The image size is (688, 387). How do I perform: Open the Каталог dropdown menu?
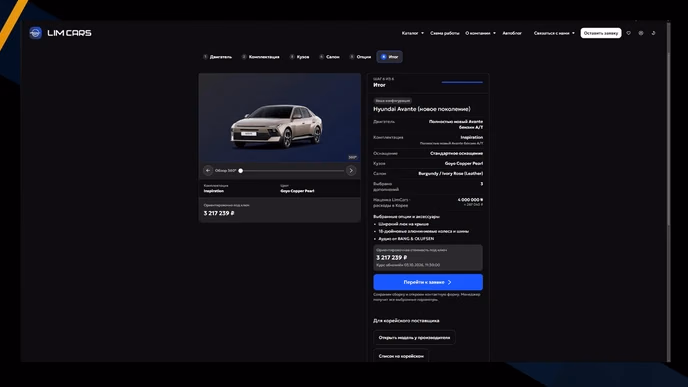[x=412, y=33]
